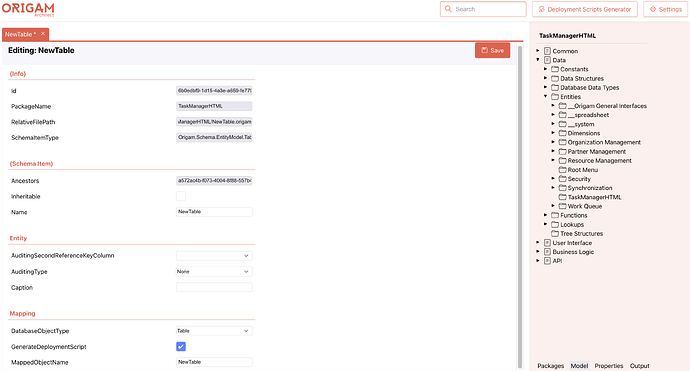
Task: Expand the __Origam General Interfaces arrow
Action: (553, 106)
